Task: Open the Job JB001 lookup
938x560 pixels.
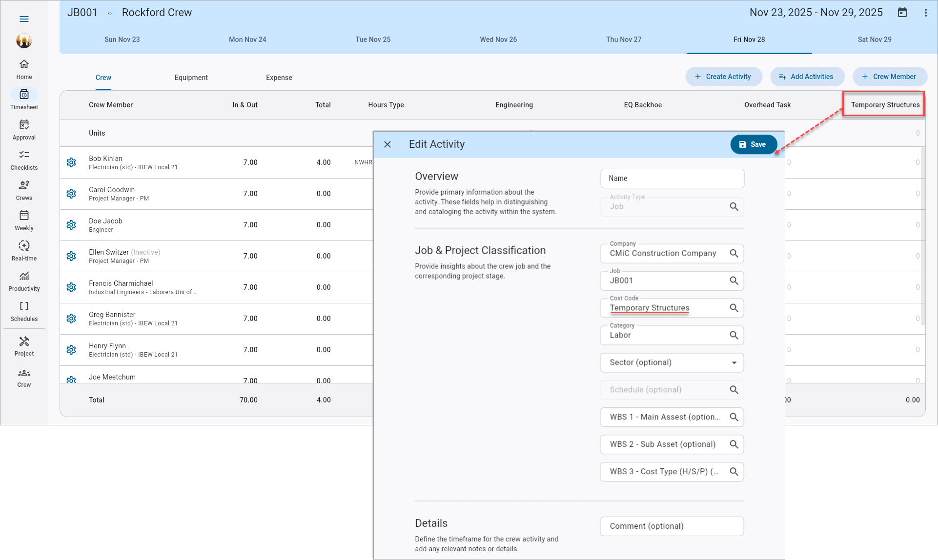Action: coord(734,280)
